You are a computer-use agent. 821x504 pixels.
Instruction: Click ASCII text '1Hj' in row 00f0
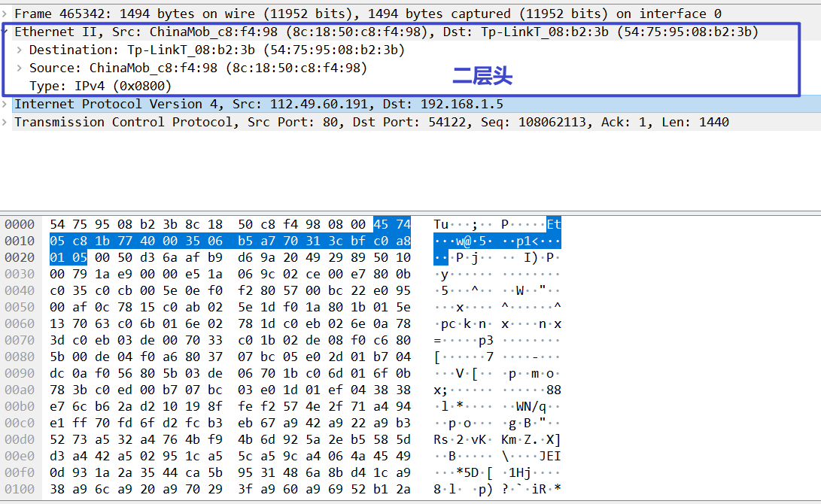tap(519, 472)
